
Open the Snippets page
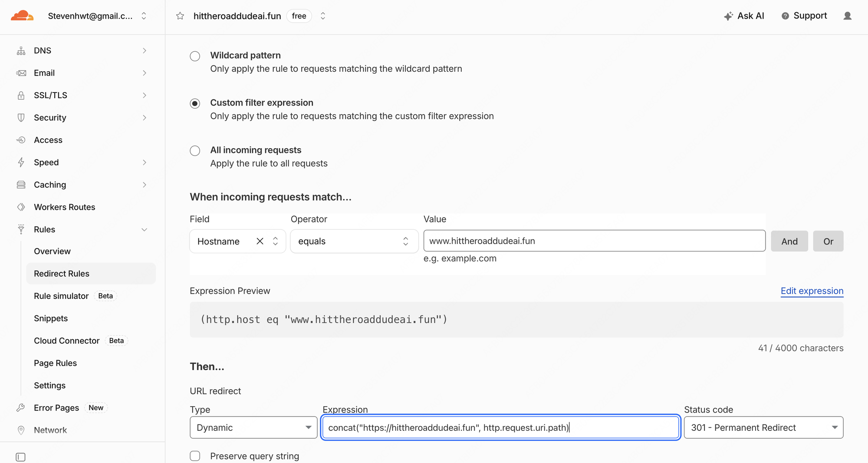click(x=51, y=318)
